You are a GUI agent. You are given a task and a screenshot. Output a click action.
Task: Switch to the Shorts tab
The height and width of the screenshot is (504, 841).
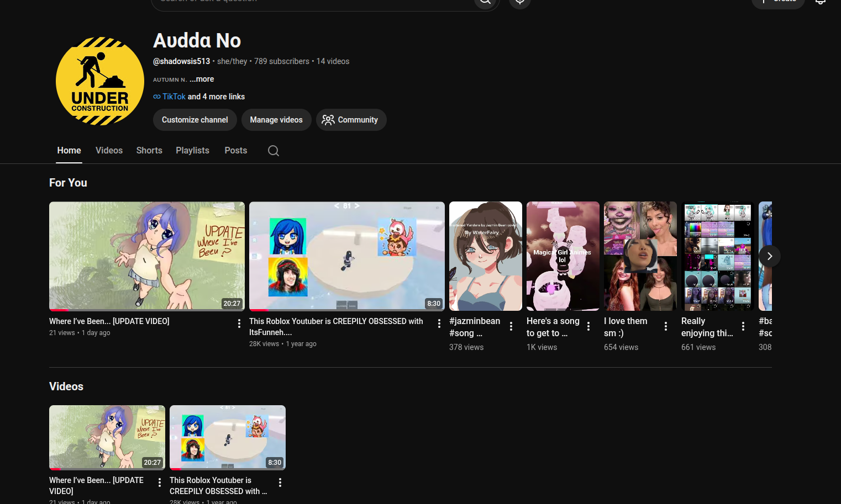(149, 150)
